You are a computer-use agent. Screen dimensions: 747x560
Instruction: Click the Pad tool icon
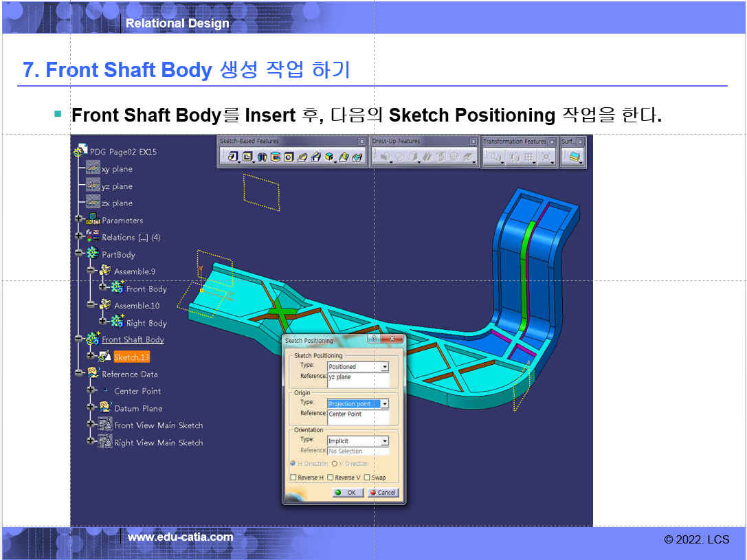[x=233, y=157]
